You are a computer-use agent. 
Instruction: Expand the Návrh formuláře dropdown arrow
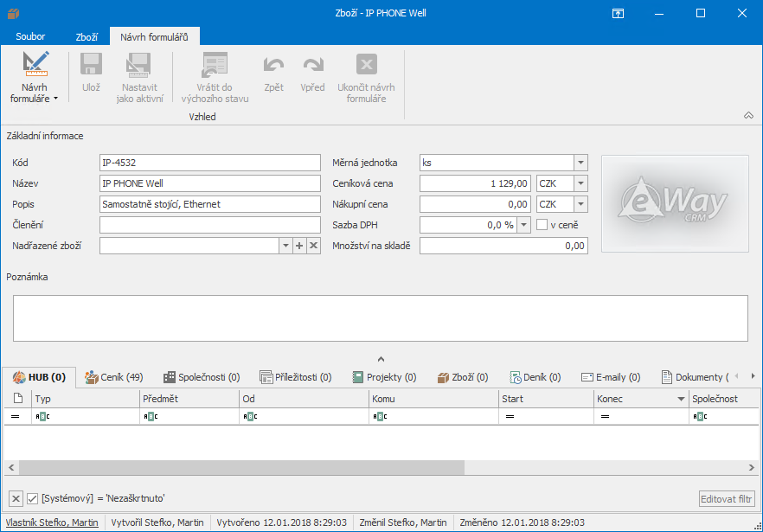coord(55,99)
